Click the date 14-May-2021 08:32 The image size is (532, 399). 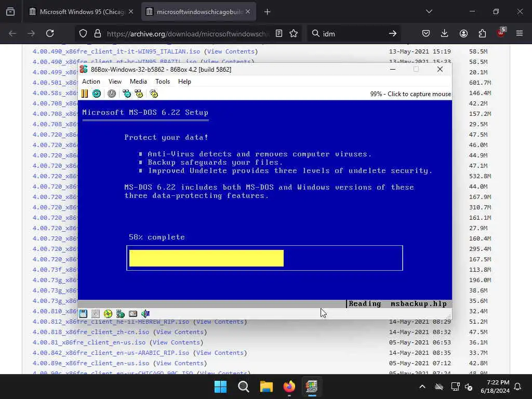pyautogui.click(x=420, y=332)
